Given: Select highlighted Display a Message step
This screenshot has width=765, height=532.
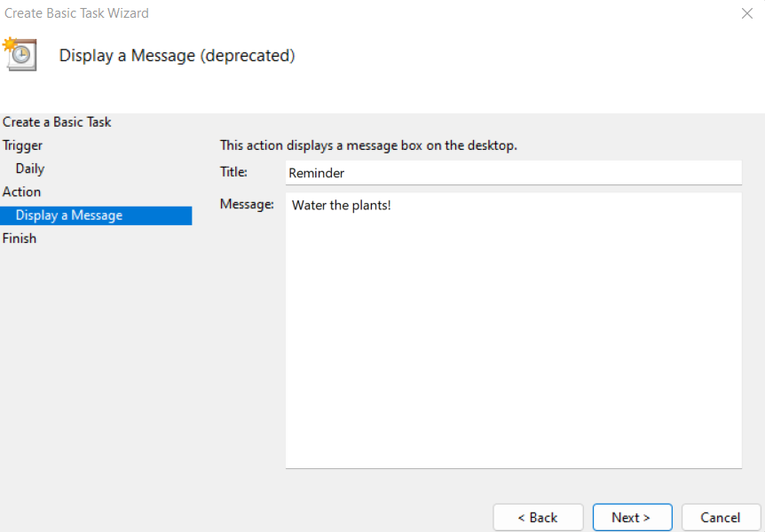Looking at the screenshot, I should [69, 215].
